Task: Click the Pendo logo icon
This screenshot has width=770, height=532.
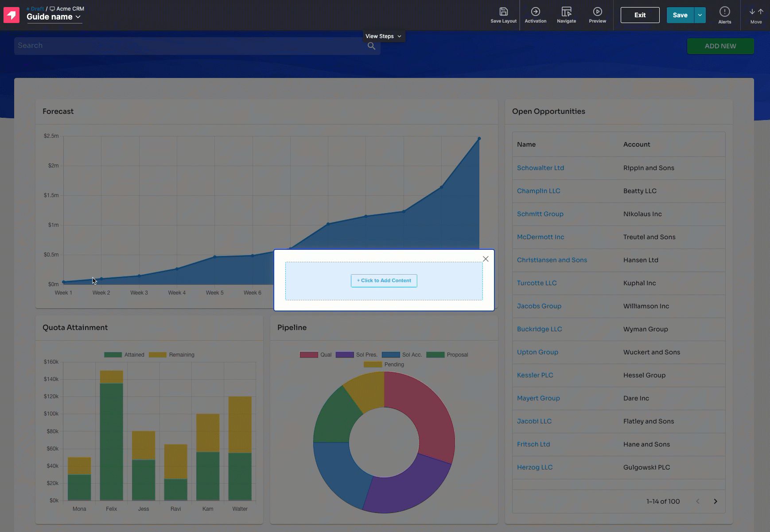Action: point(12,15)
